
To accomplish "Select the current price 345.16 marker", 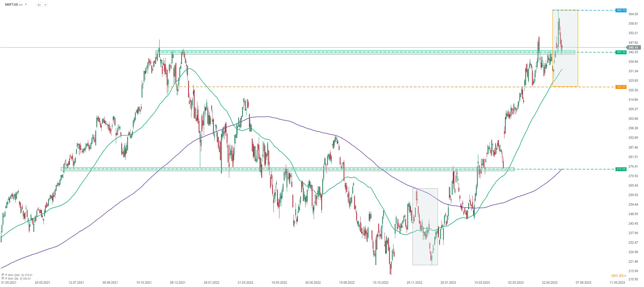I will point(633,48).
